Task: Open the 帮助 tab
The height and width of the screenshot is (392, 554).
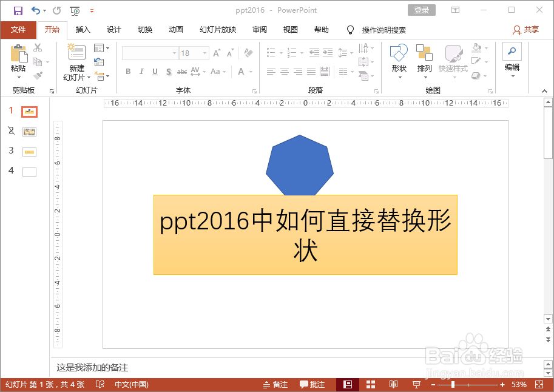Action: (322, 30)
